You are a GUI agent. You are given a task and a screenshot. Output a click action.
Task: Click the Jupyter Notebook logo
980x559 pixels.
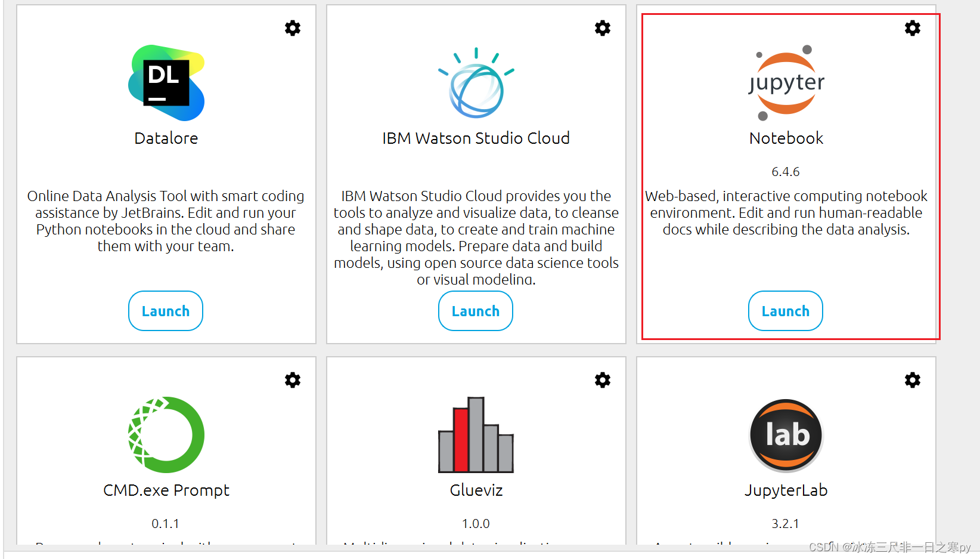click(x=786, y=83)
